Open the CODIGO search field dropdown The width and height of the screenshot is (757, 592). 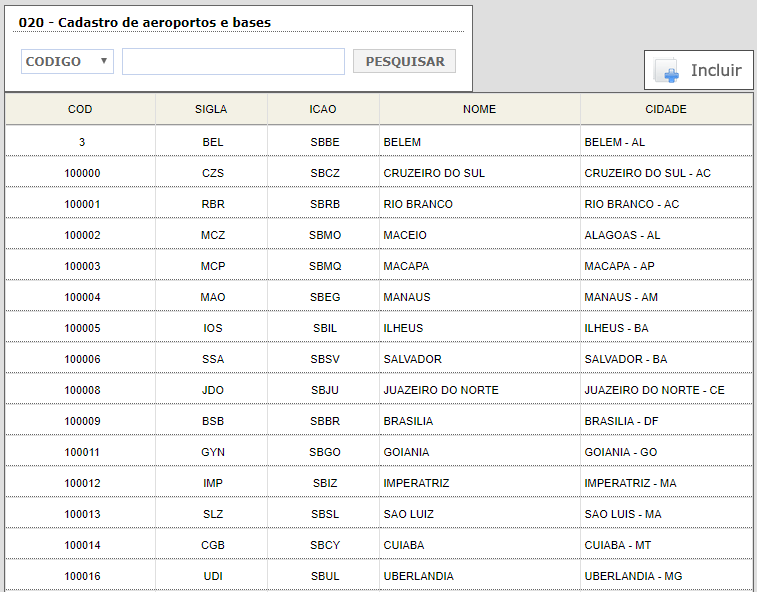point(67,62)
